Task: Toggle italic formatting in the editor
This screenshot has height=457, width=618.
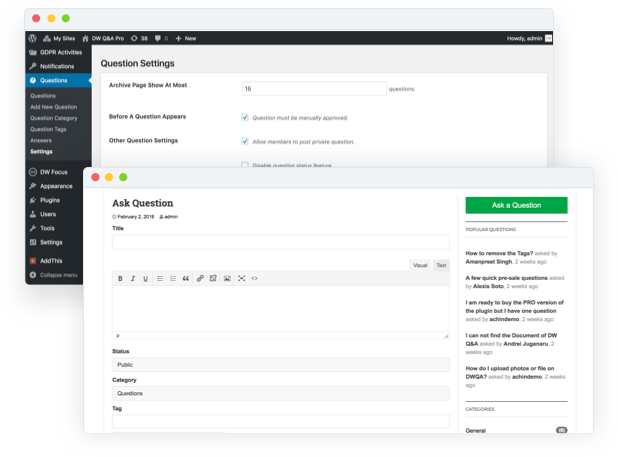Action: tap(133, 279)
